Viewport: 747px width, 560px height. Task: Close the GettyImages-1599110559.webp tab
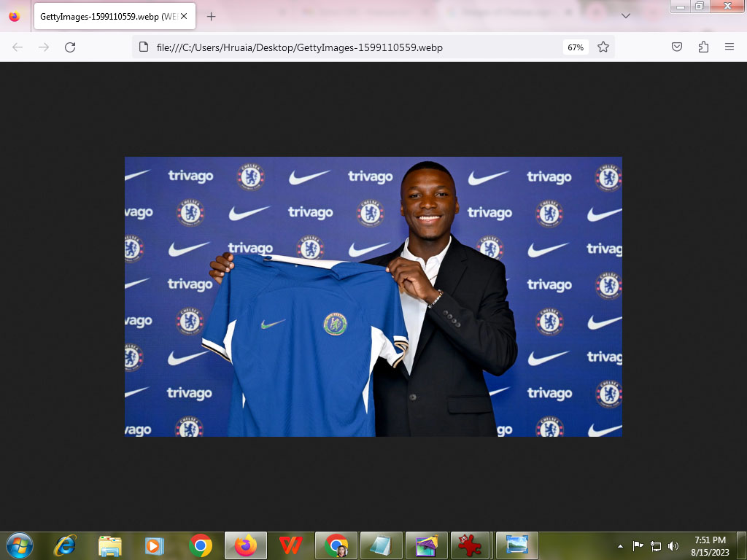click(184, 16)
